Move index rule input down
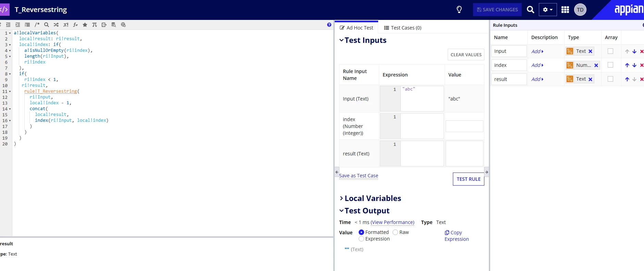This screenshot has height=271, width=644. coord(634,65)
